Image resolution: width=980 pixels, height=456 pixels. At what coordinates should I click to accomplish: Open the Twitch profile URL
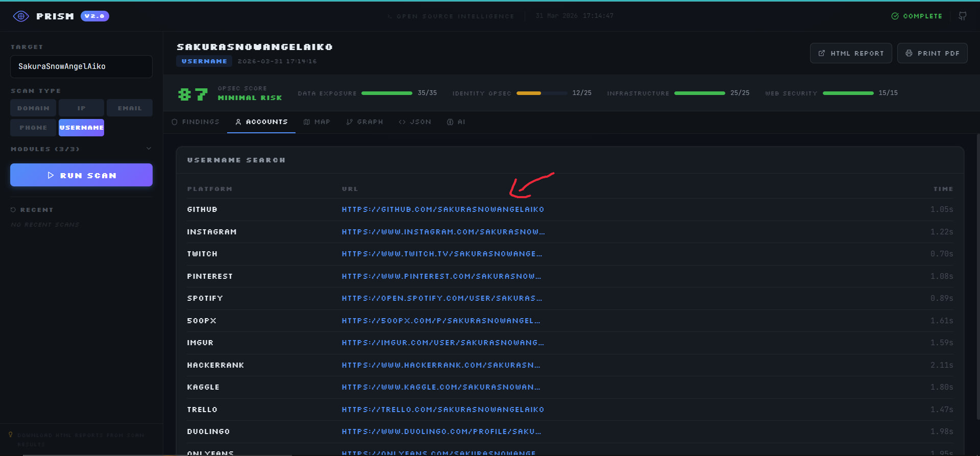(x=442, y=254)
